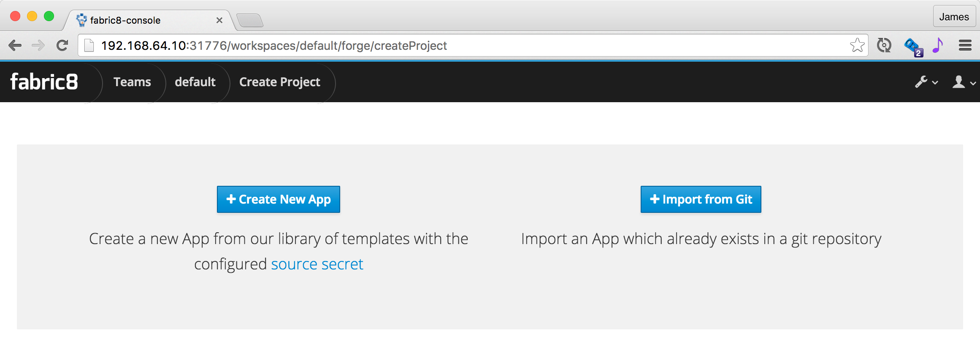Click the Create New App button

click(x=279, y=199)
